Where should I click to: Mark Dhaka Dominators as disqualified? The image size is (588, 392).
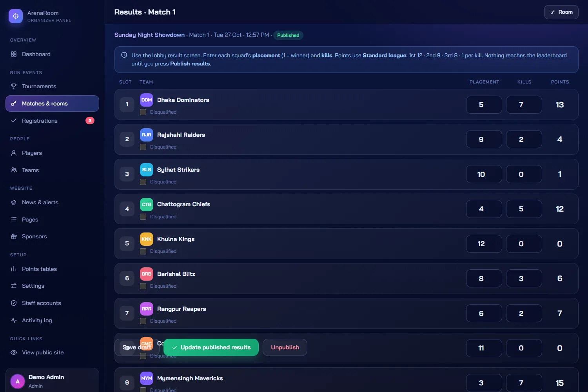[143, 112]
